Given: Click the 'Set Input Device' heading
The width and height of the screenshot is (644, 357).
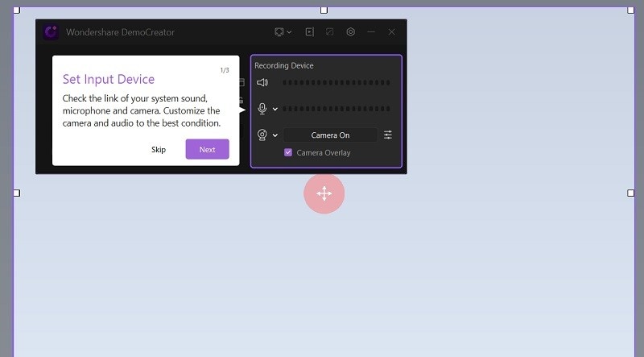Looking at the screenshot, I should [109, 79].
